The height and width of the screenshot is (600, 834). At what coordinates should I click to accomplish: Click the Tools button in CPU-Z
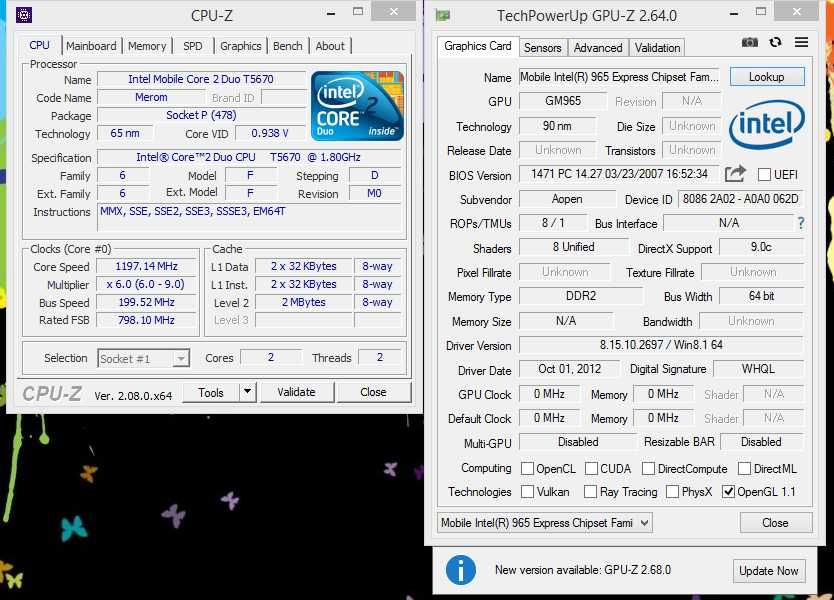pos(211,393)
